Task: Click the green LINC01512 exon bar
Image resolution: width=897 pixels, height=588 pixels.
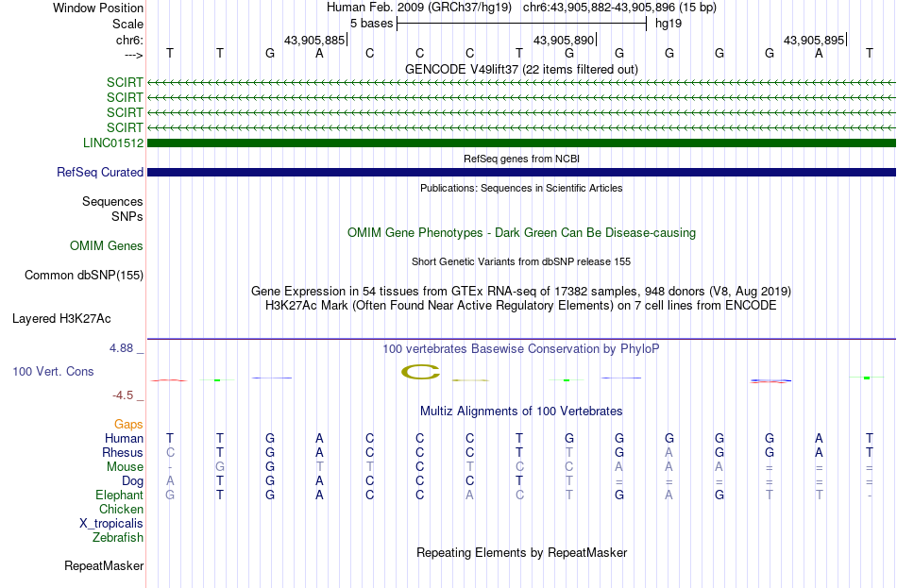Action: tap(521, 143)
